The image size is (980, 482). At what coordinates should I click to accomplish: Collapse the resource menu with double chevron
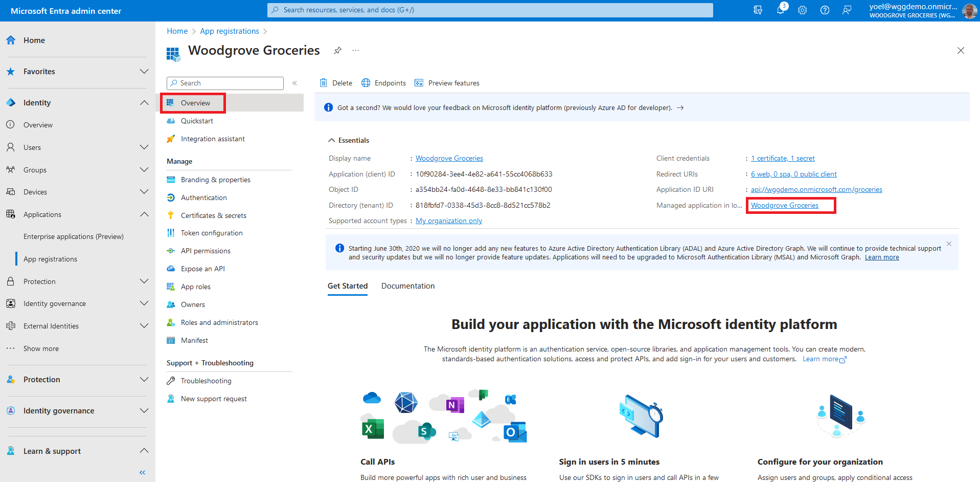coord(294,83)
